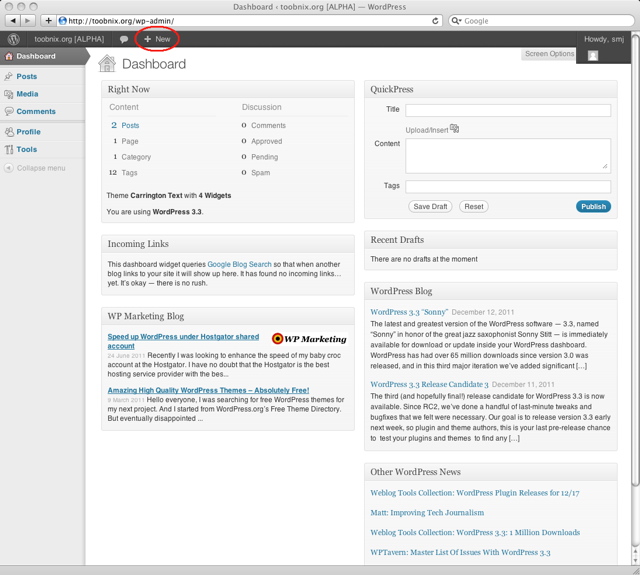Click the WordPress Blog widget header
Screen dimensions: 640x575
(491, 291)
